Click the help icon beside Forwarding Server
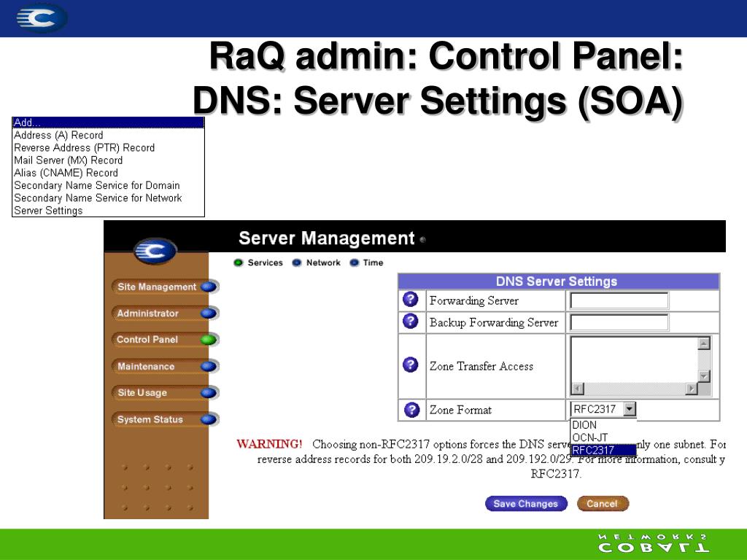The height and width of the screenshot is (560, 747). pos(410,300)
